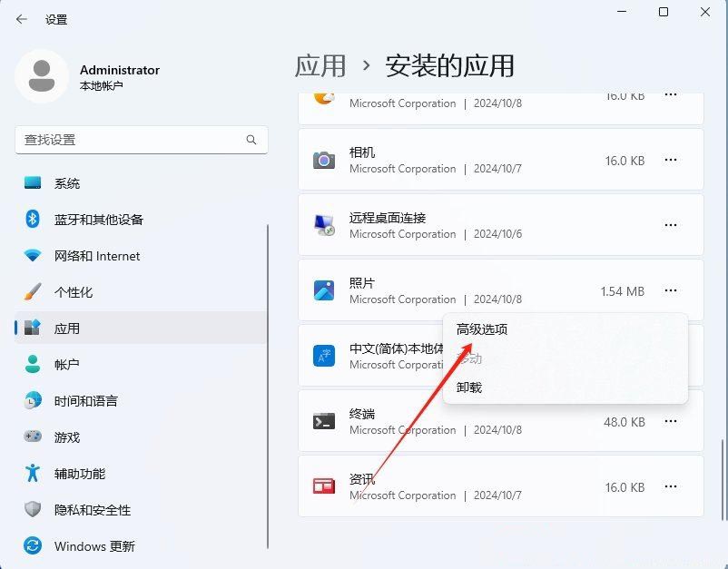Open 辅助功能 settings
728x569 pixels.
[x=141, y=474]
